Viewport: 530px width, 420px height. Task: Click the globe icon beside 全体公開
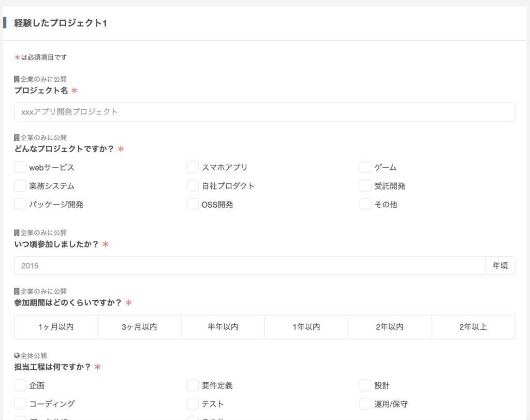click(17, 356)
